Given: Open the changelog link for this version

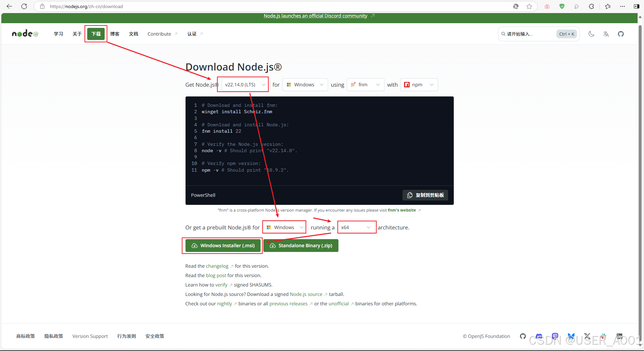Looking at the screenshot, I should (x=217, y=266).
